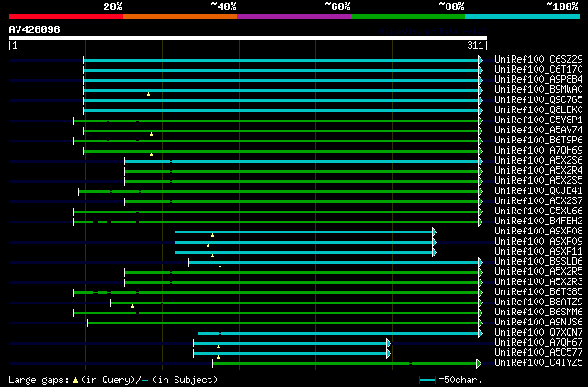Image resolution: width=588 pixels, height=387 pixels.
Task: Select the UniRef100_A5X2R4 label
Action: [538, 170]
